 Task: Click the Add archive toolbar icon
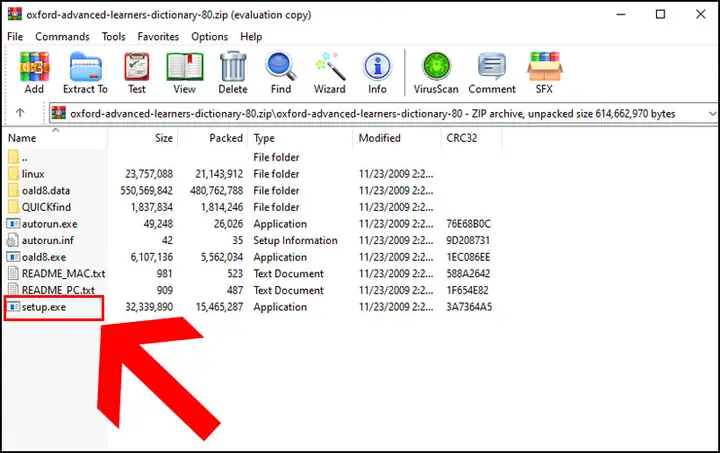pyautogui.click(x=34, y=73)
